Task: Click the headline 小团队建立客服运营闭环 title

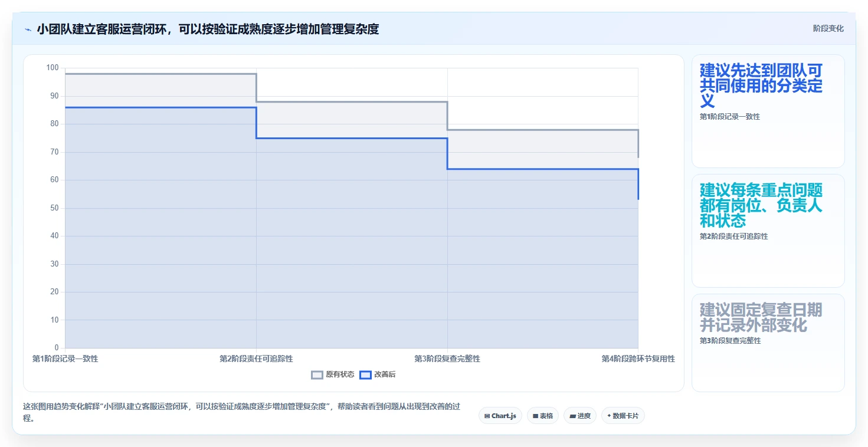Action: click(208, 29)
